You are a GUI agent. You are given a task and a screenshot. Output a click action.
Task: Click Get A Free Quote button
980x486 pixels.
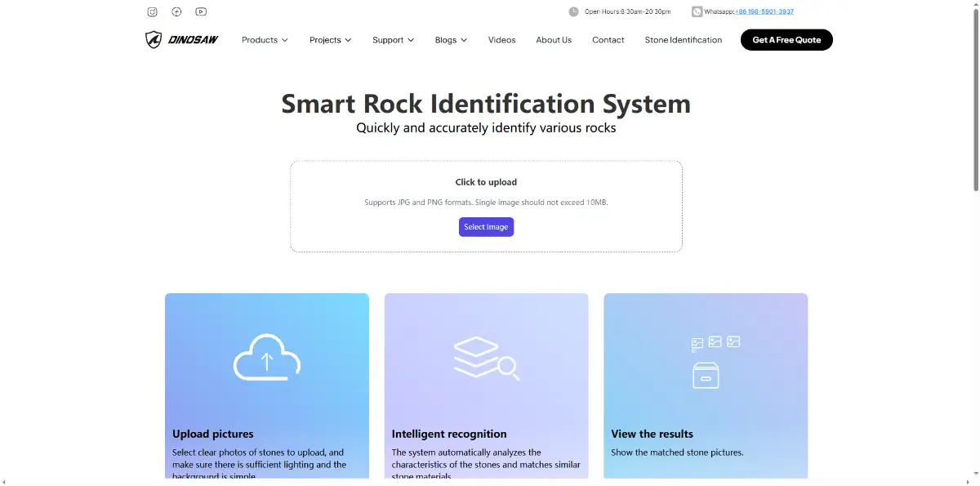point(786,40)
